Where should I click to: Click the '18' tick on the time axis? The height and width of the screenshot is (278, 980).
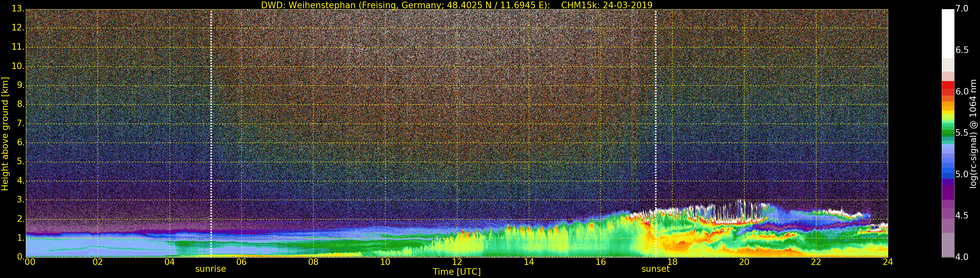673,262
